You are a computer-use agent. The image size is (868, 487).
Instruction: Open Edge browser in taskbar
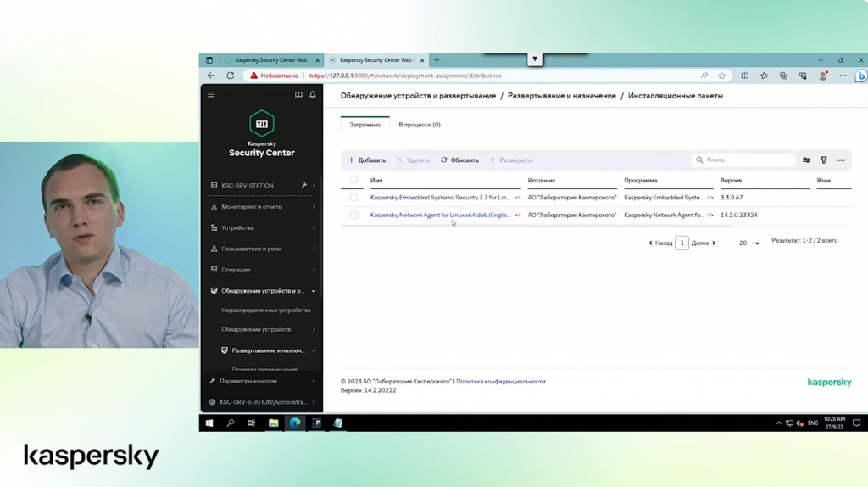pos(295,423)
